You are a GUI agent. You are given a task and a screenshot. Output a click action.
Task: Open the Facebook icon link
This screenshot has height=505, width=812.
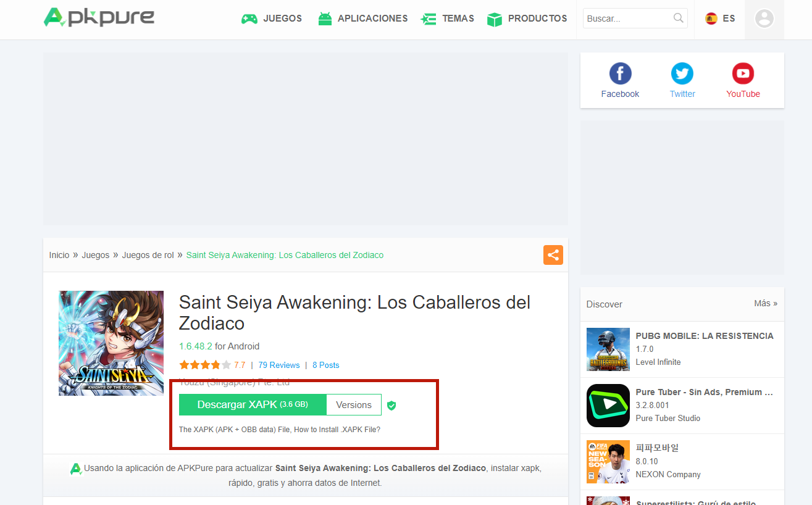tap(620, 74)
